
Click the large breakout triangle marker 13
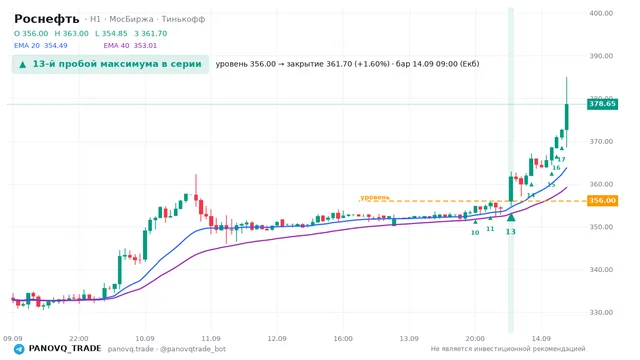(511, 218)
